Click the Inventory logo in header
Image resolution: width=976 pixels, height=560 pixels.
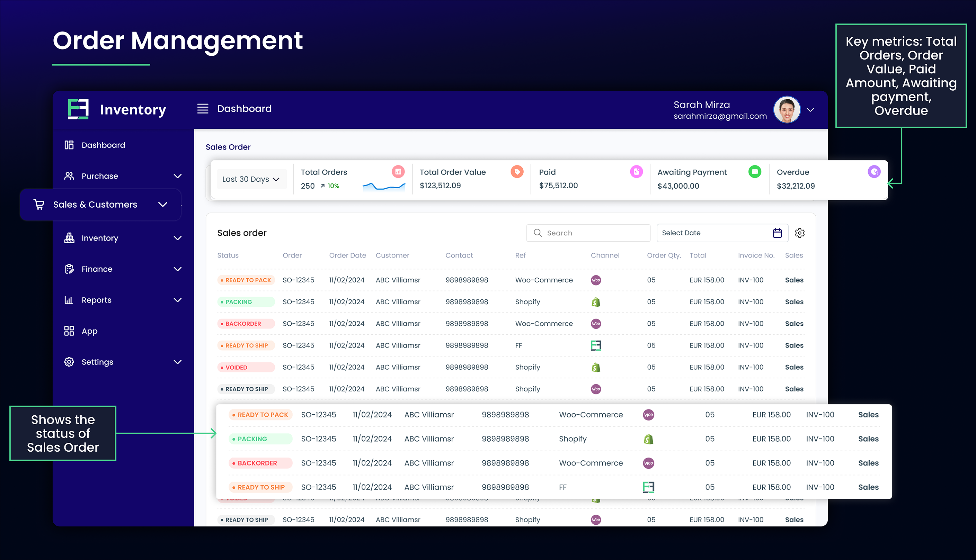(x=79, y=109)
